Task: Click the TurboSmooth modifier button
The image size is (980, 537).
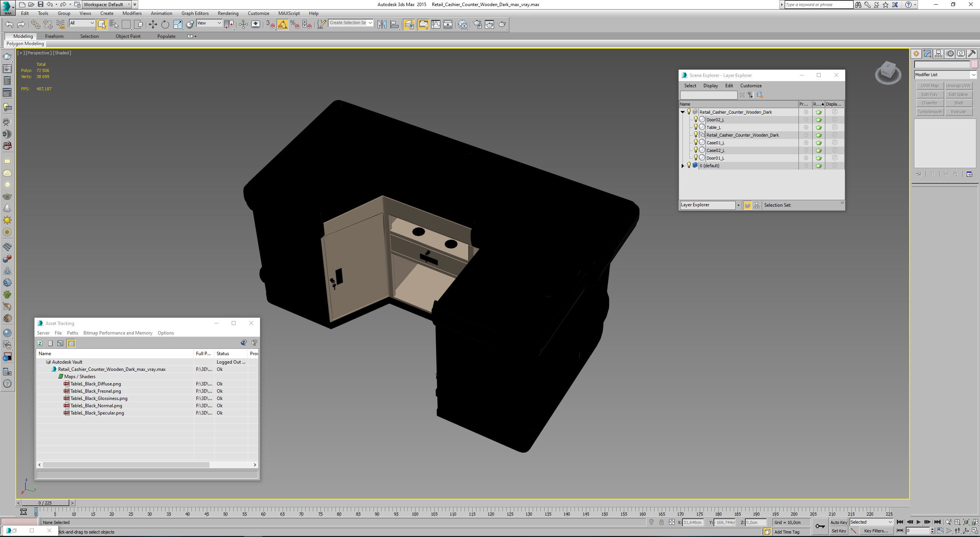Action: 929,112
